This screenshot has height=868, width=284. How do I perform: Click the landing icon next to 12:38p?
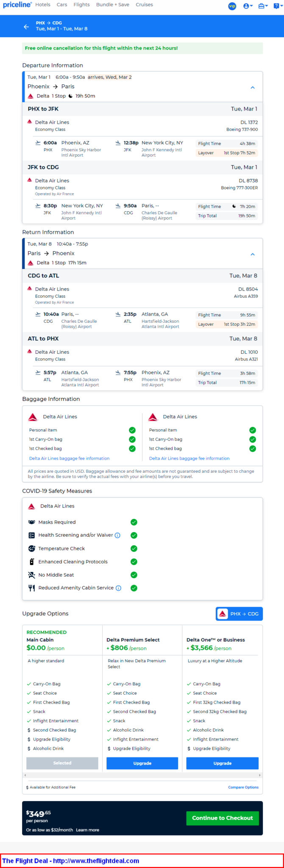[x=118, y=143]
